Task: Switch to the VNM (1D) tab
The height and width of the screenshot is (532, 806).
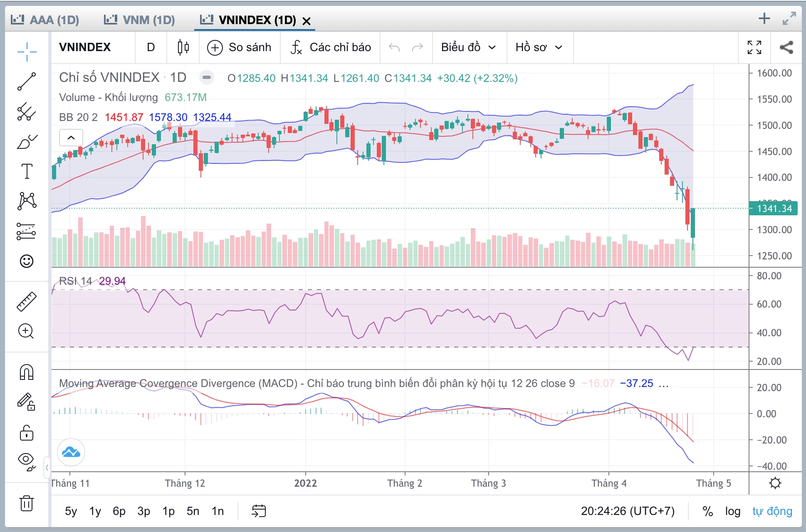Action: coord(139,20)
